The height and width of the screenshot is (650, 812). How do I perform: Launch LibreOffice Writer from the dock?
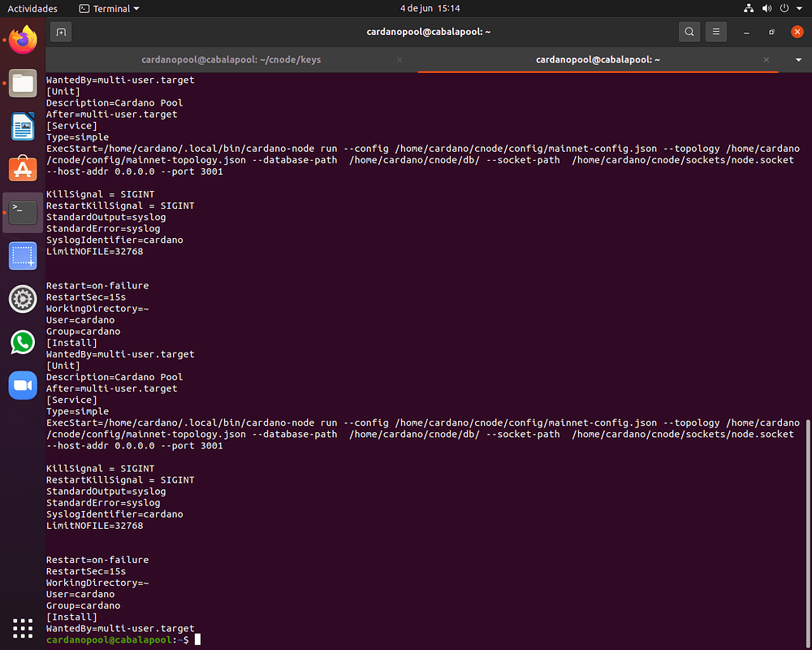click(23, 126)
